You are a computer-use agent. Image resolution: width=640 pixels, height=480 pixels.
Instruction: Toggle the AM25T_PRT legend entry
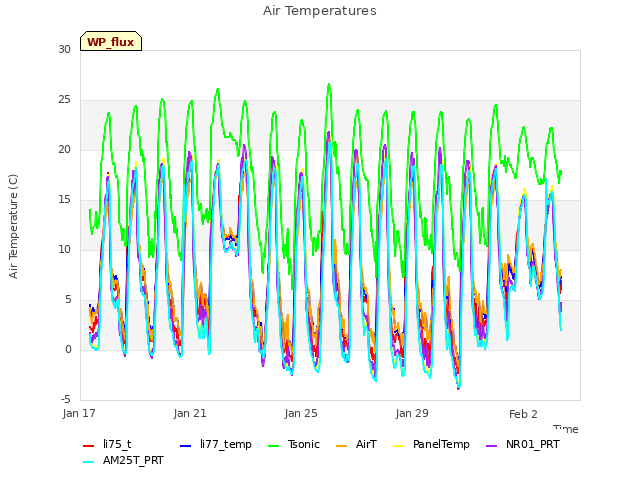coord(123,460)
